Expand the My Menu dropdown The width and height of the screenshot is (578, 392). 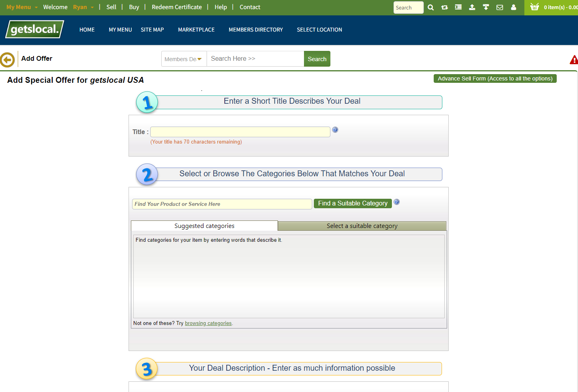pyautogui.click(x=22, y=7)
